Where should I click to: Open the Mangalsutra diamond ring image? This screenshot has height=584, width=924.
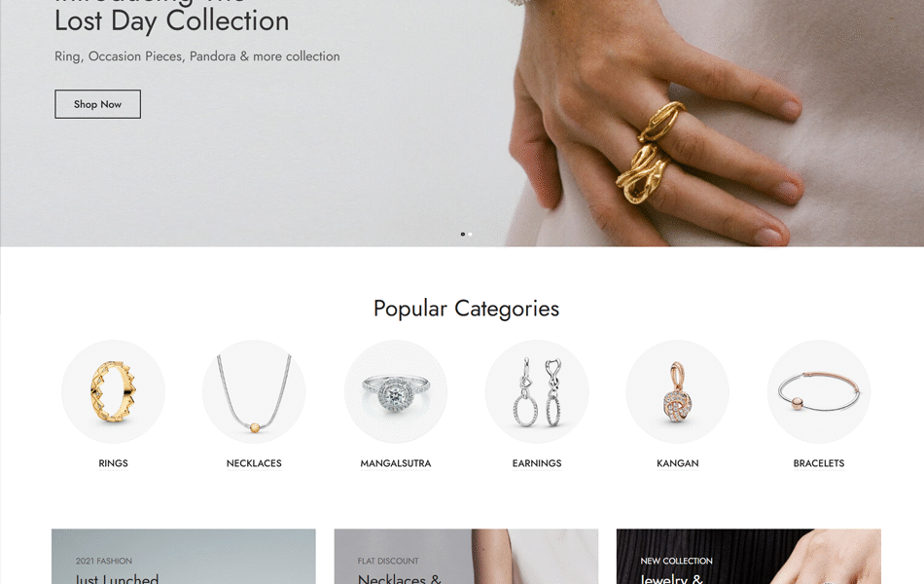pyautogui.click(x=396, y=391)
